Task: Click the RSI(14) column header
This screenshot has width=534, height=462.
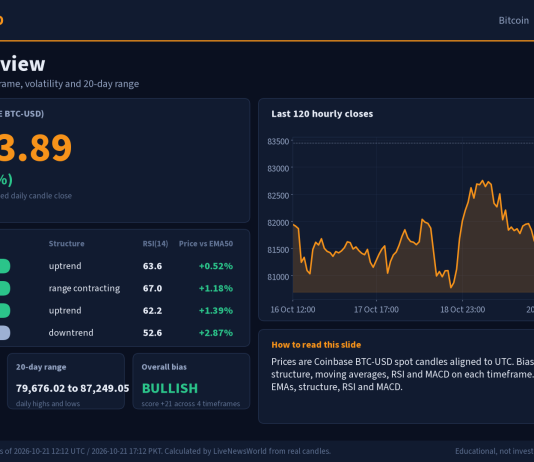Action: click(155, 243)
